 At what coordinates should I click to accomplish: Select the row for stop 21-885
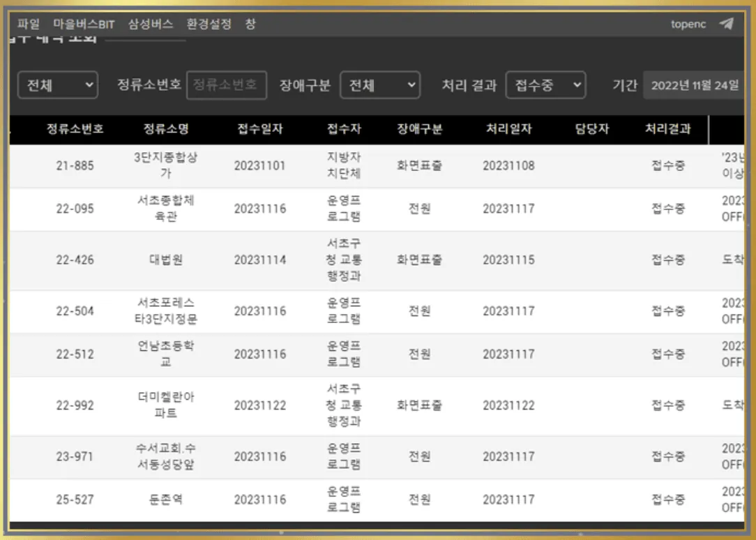(x=75, y=166)
